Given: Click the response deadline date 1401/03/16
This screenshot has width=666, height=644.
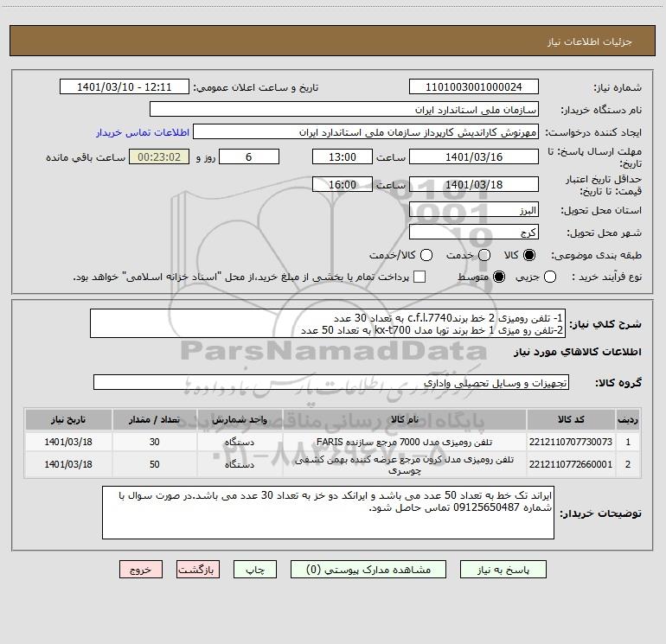Looking at the screenshot, I should pyautogui.click(x=474, y=156).
